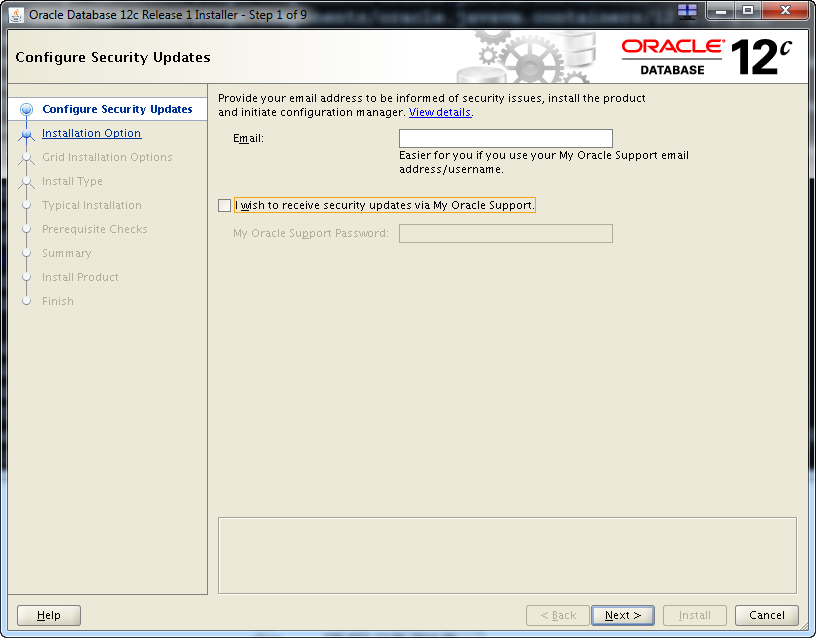Go to the Installation Option step

pos(92,133)
